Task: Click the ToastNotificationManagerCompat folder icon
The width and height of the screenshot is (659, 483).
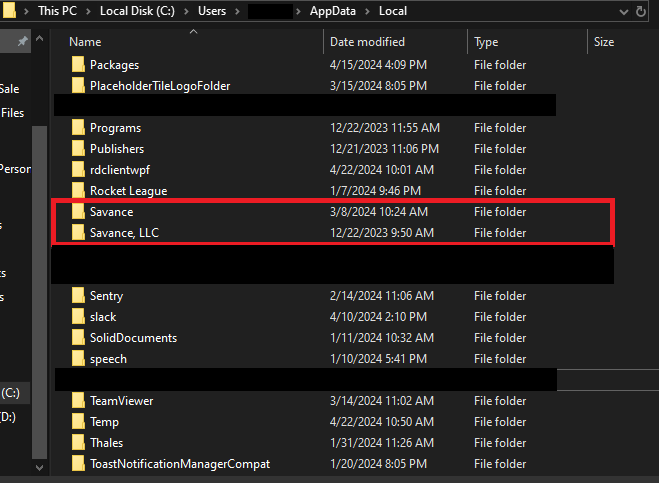Action: (x=78, y=464)
